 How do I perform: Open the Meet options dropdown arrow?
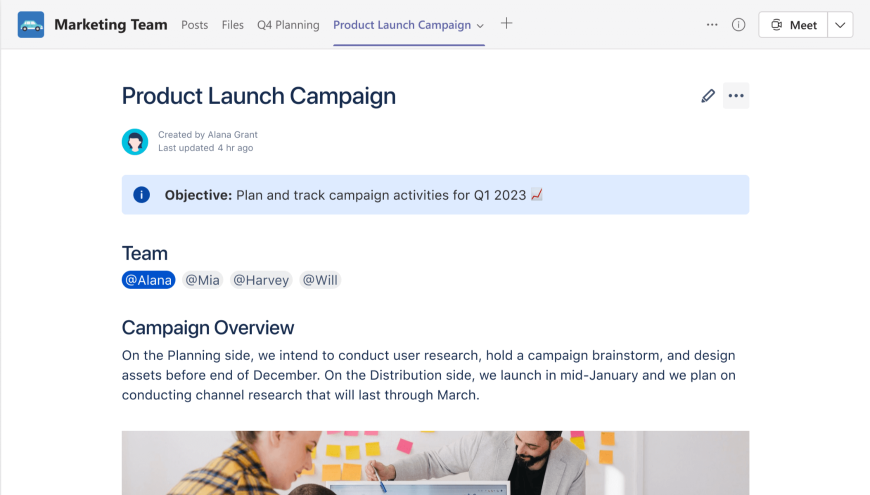pos(840,25)
